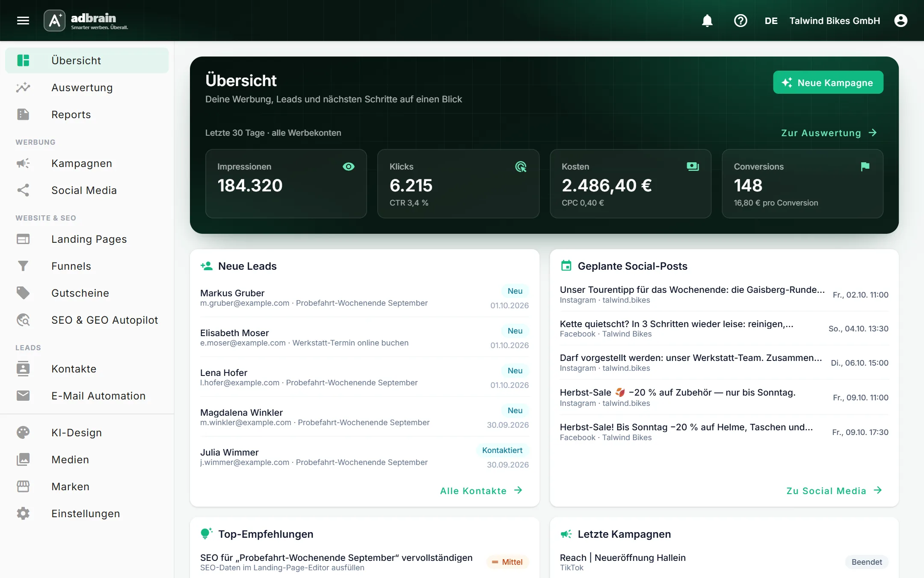Open Social Media in sidebar
Image resolution: width=924 pixels, height=578 pixels.
coord(87,190)
